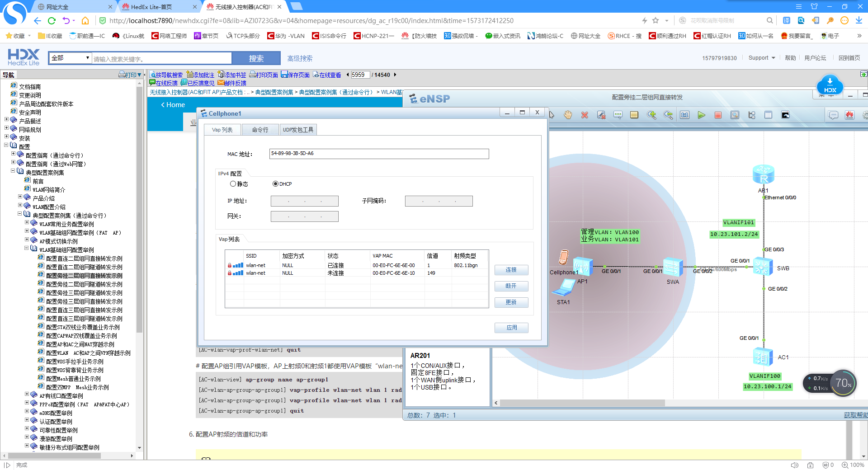Click the search keyword input field
The width and height of the screenshot is (868, 470).
click(x=162, y=58)
